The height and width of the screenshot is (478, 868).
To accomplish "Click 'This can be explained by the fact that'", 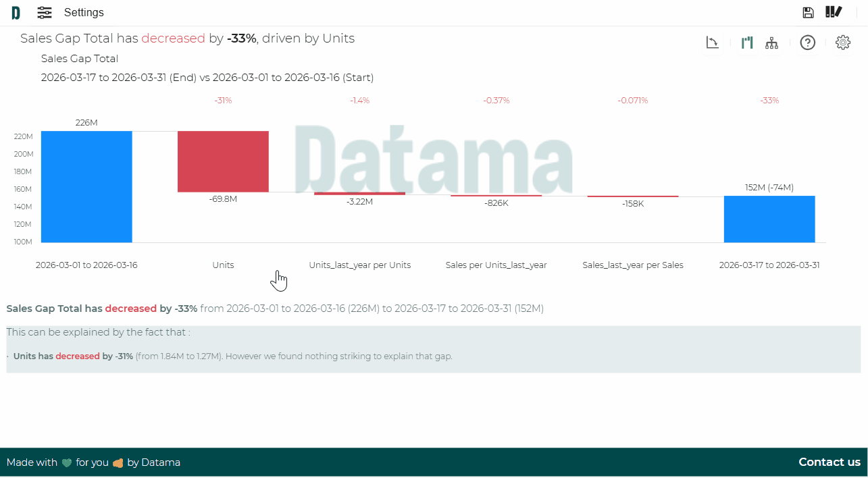I will pyautogui.click(x=99, y=332).
